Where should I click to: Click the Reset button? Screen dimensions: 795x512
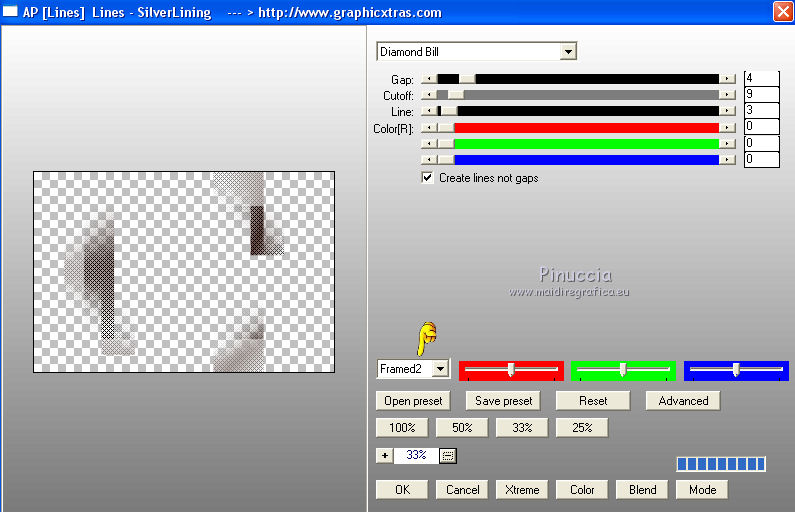[593, 401]
